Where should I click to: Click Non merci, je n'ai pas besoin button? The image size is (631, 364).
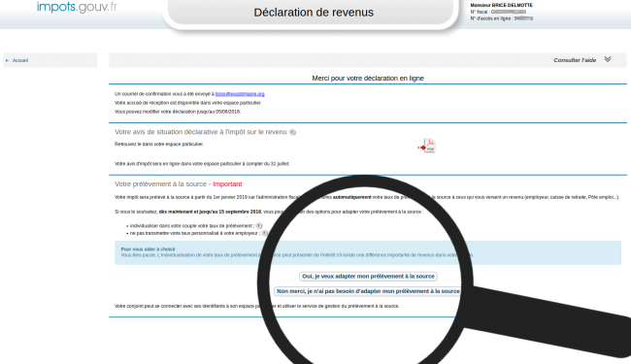click(x=368, y=291)
